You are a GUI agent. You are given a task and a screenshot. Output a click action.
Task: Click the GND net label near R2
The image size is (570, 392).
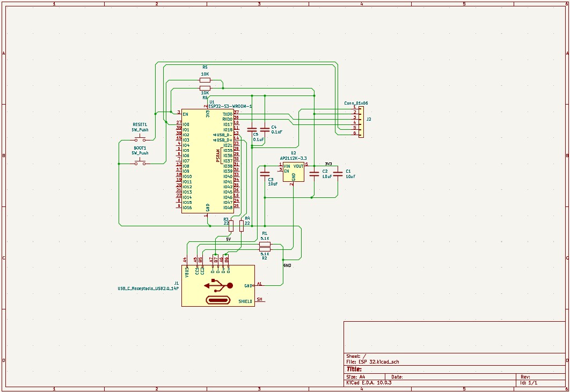coord(287,265)
